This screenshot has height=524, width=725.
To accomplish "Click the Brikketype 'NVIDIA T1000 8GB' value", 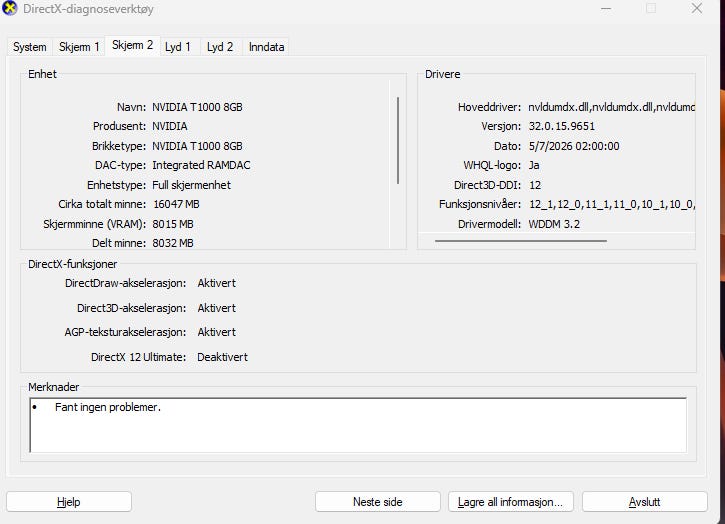I will [x=197, y=146].
